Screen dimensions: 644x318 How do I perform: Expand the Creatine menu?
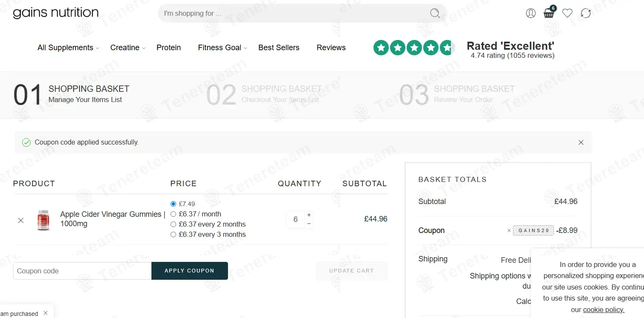tap(128, 48)
